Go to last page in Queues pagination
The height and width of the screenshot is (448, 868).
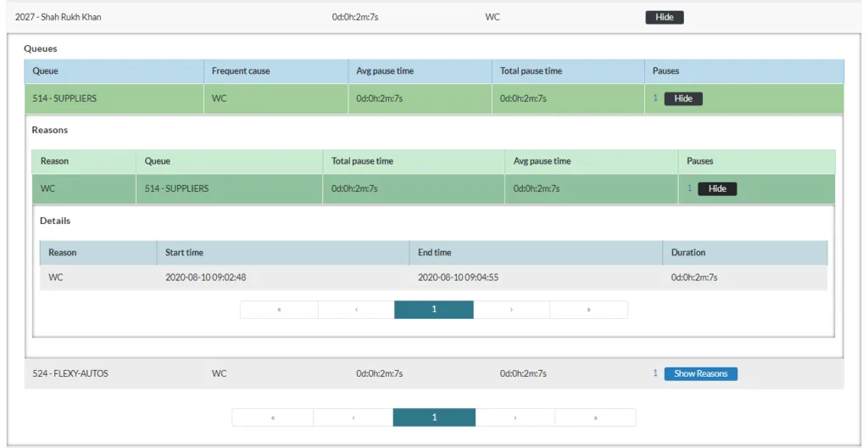595,417
